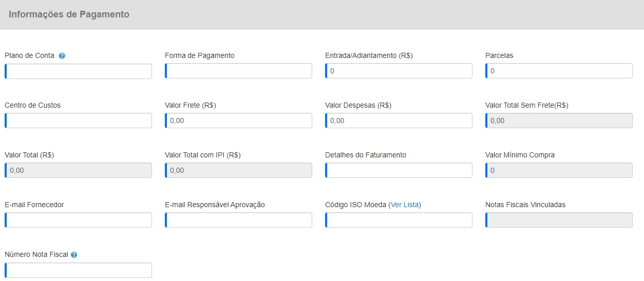The height and width of the screenshot is (281, 644).
Task: Click the Plano de Conta input field
Action: pyautogui.click(x=79, y=71)
